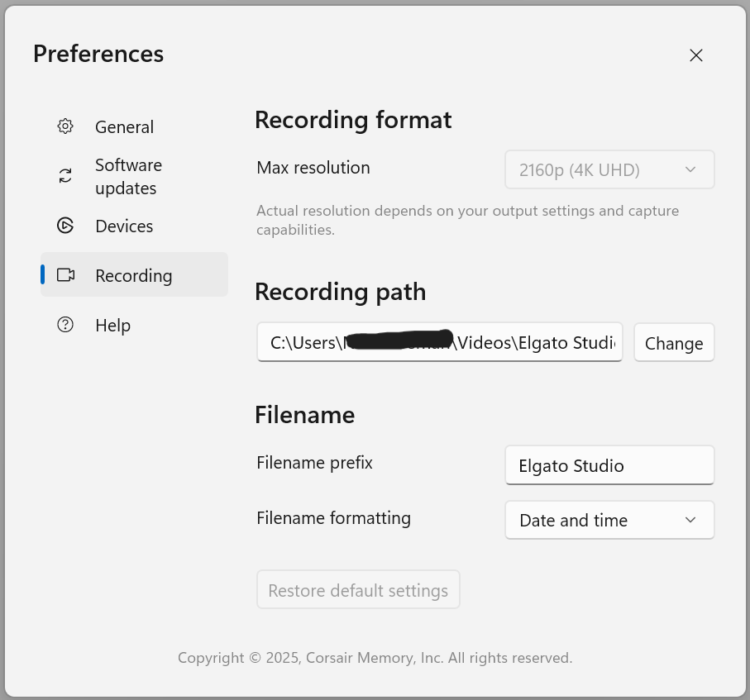Select the Software updates refresh icon

(65, 176)
